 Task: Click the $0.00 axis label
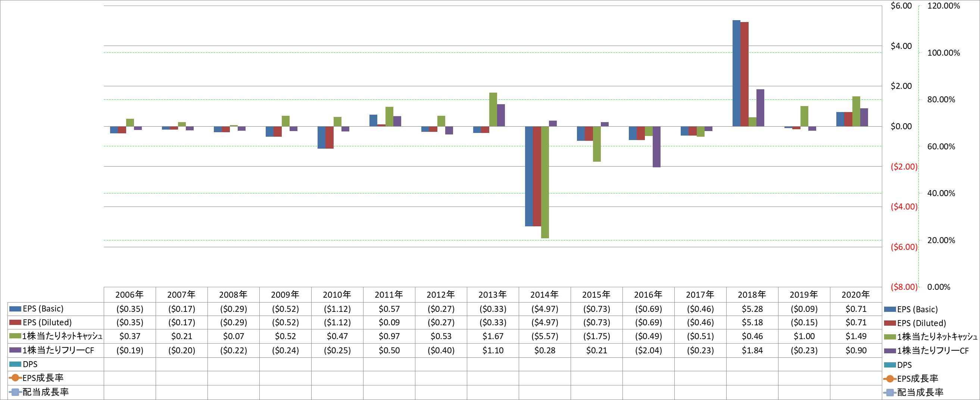(901, 126)
